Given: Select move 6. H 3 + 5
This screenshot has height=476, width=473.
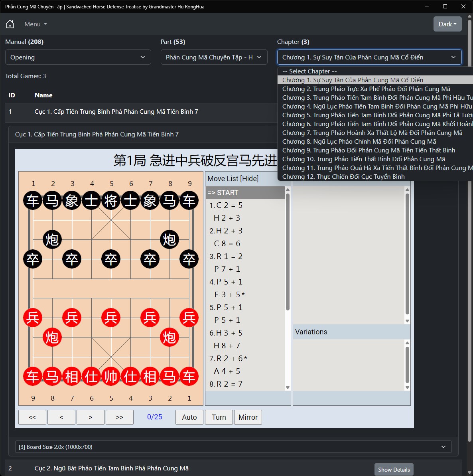Looking at the screenshot, I should tap(245, 333).
